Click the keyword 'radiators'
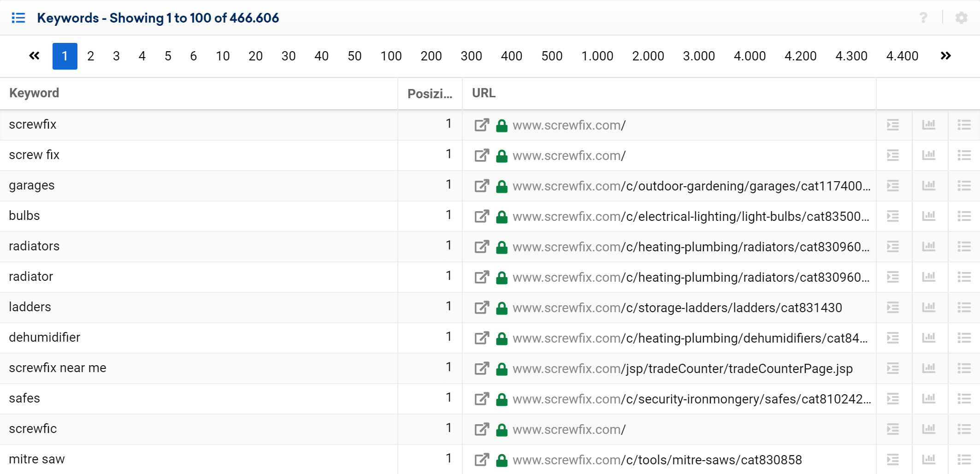Viewport: 980px width, 474px height. 34,246
